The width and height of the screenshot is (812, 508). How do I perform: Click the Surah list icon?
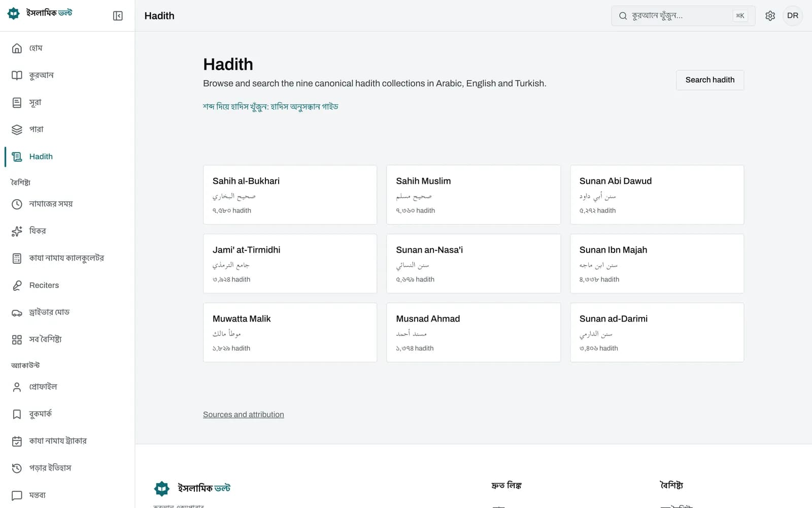pyautogui.click(x=17, y=103)
